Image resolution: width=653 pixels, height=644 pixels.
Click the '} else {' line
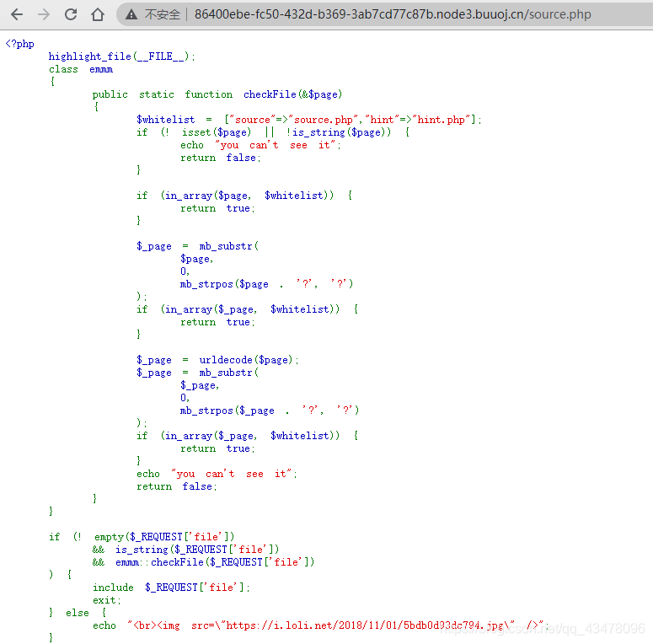coord(78,613)
